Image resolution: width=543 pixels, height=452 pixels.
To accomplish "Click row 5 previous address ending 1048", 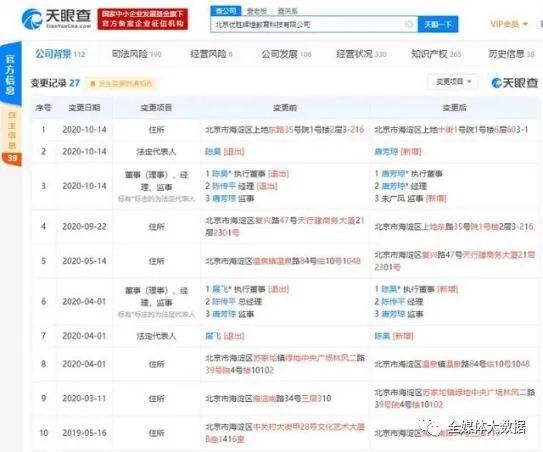I will tap(283, 261).
